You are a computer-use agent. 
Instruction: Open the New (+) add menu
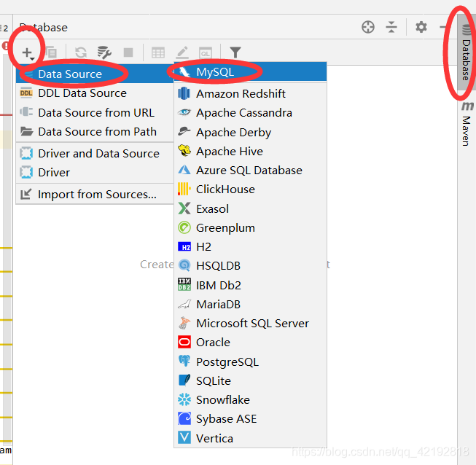pos(28,52)
